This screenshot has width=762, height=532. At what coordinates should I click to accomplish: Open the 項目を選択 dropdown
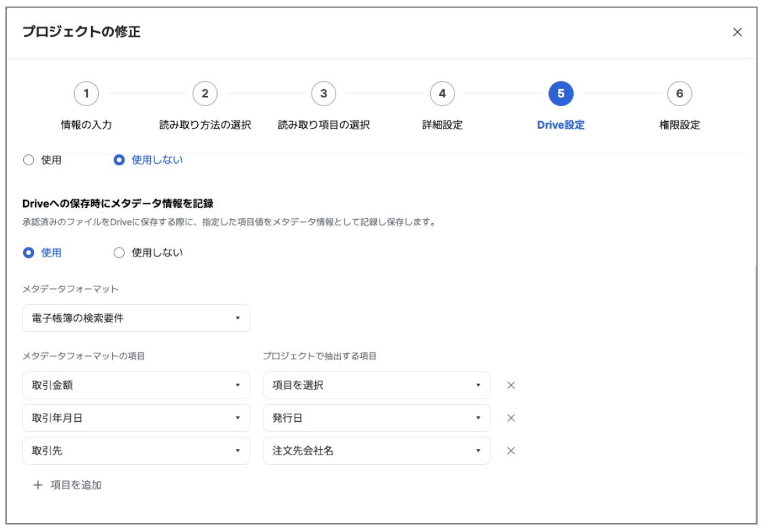(377, 385)
